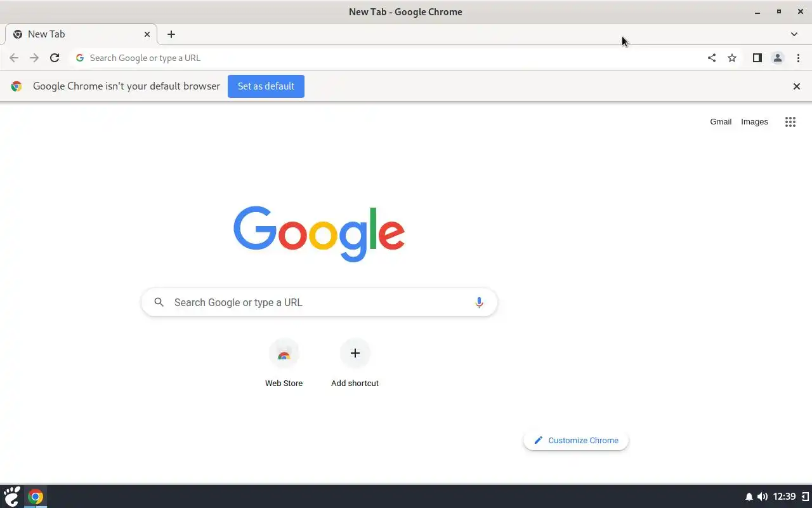
Task: Click the tray icon right of clock
Action: (x=806, y=497)
